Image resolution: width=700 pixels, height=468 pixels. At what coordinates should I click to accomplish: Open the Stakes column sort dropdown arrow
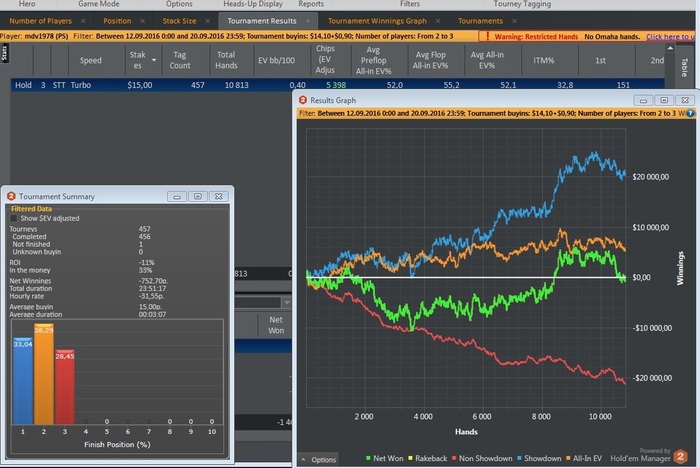154,60
